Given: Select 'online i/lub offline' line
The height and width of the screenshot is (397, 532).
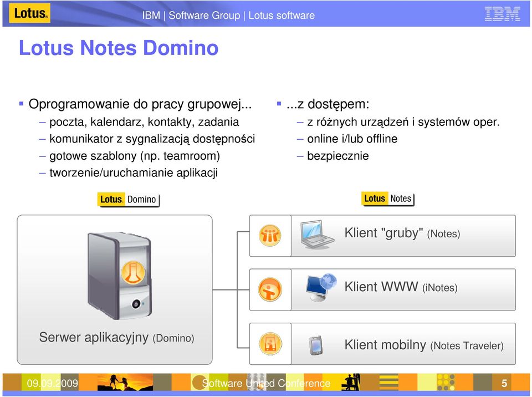Looking at the screenshot, I should coord(352,139).
